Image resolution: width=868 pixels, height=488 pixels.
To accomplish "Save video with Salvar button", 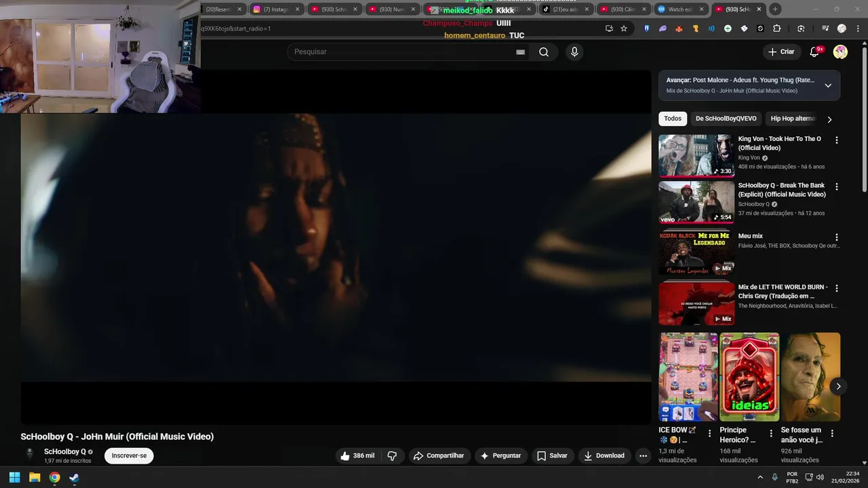I will pos(552,455).
